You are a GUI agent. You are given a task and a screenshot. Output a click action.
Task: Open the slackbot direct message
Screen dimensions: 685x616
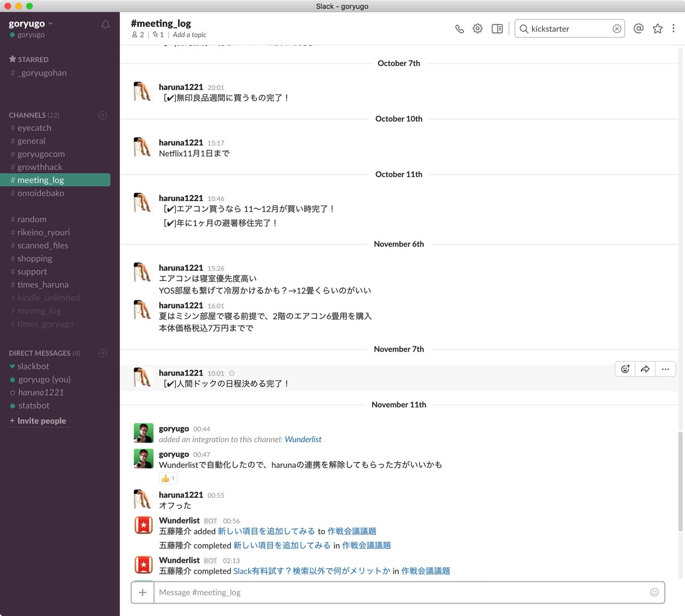33,366
